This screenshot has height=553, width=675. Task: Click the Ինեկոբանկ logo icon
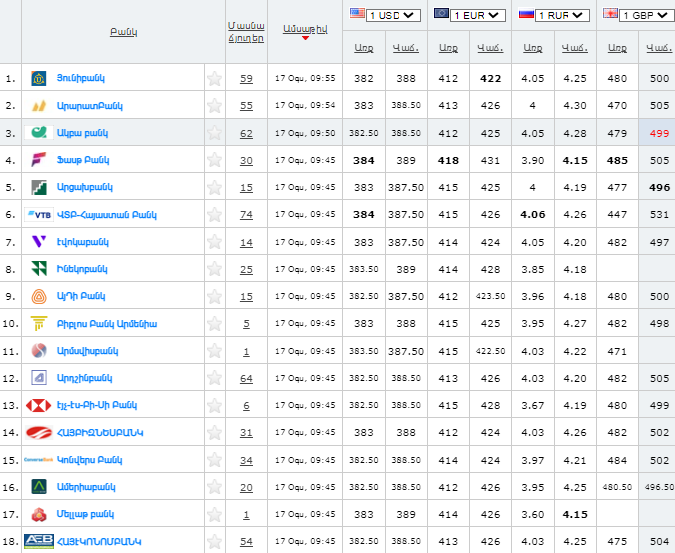[39, 269]
